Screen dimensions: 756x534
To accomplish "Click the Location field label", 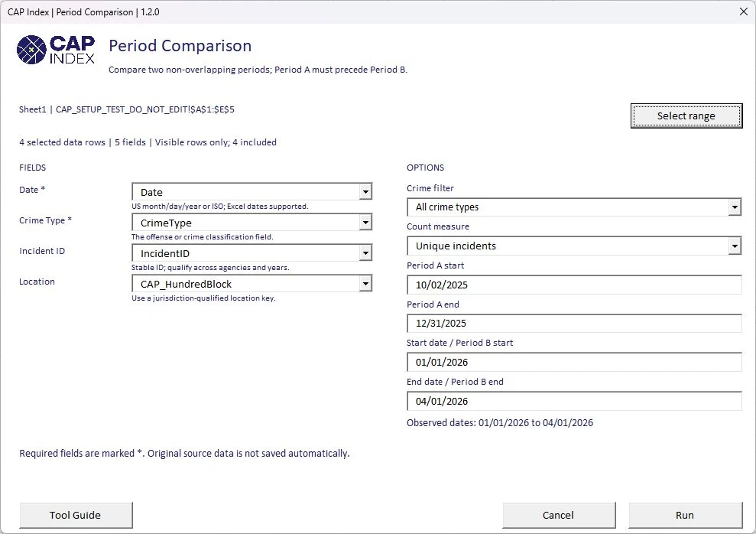I will [37, 282].
